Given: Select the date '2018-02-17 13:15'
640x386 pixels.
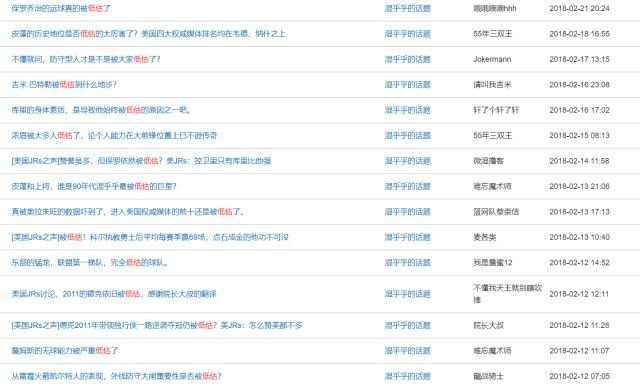Looking at the screenshot, I should pyautogui.click(x=580, y=59).
